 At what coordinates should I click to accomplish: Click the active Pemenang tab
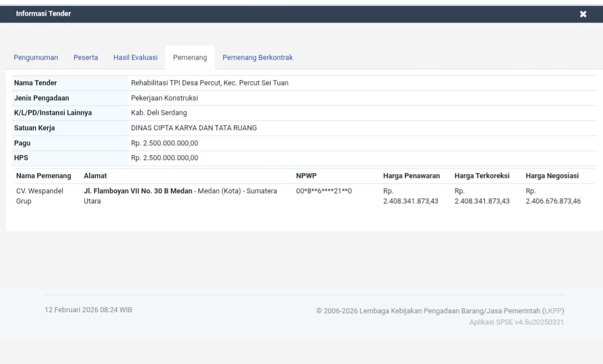click(x=190, y=57)
